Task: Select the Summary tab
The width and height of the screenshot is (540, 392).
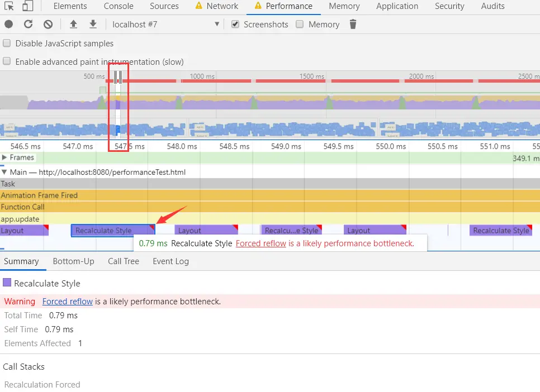Action: point(21,261)
